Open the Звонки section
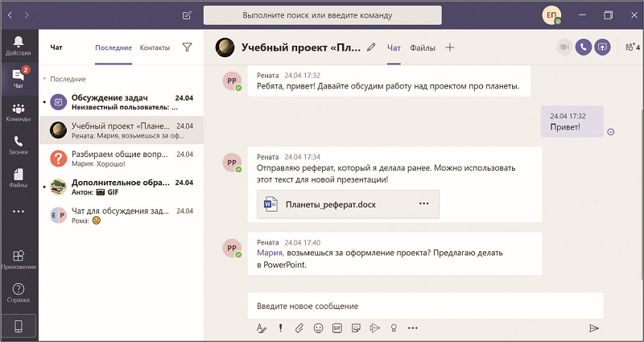This screenshot has height=342, width=644. [x=19, y=146]
